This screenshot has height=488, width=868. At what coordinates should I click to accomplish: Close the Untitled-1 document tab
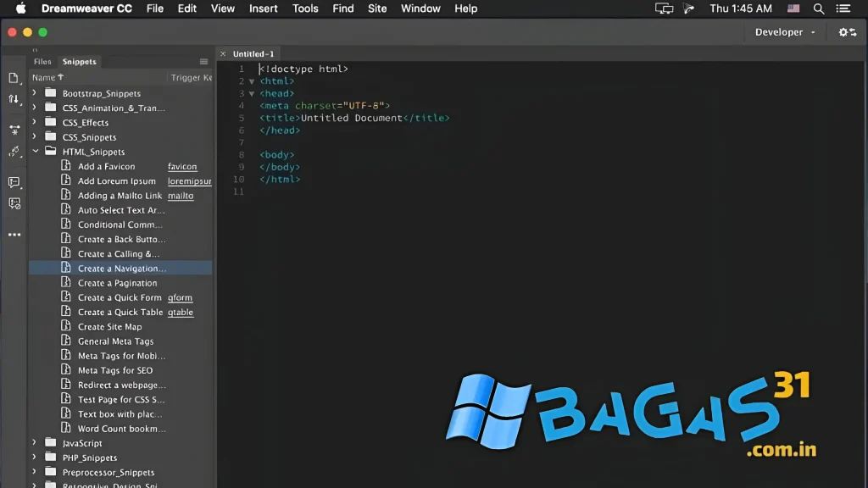223,53
